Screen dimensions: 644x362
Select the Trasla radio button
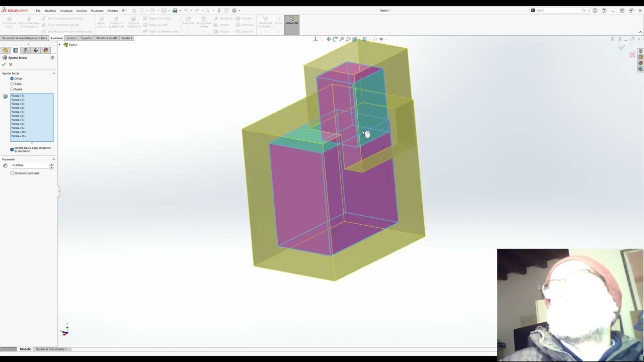click(x=12, y=84)
